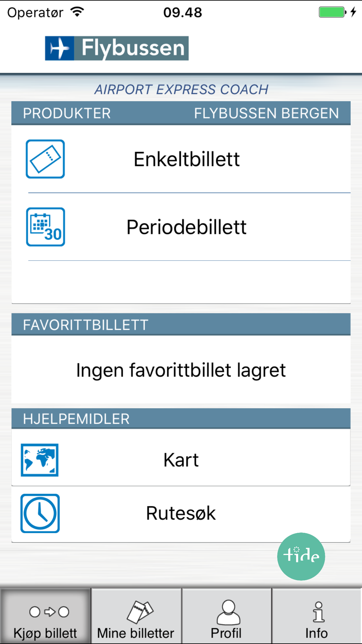Tap the green tide logo button
The height and width of the screenshot is (644, 362).
[301, 556]
